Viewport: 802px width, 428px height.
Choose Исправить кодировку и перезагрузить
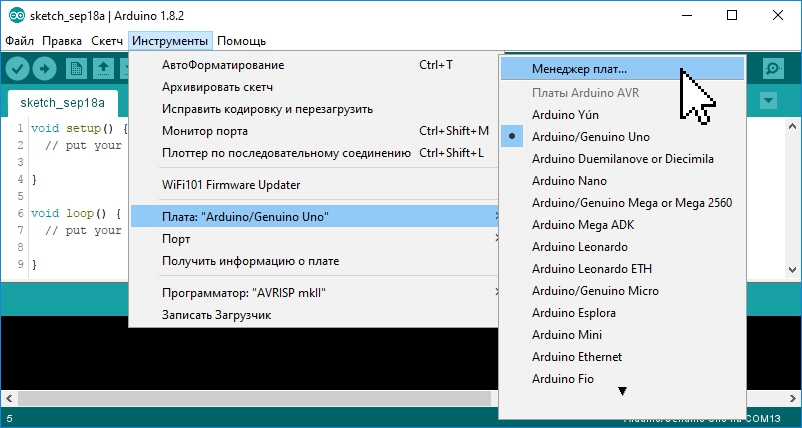coord(314,109)
